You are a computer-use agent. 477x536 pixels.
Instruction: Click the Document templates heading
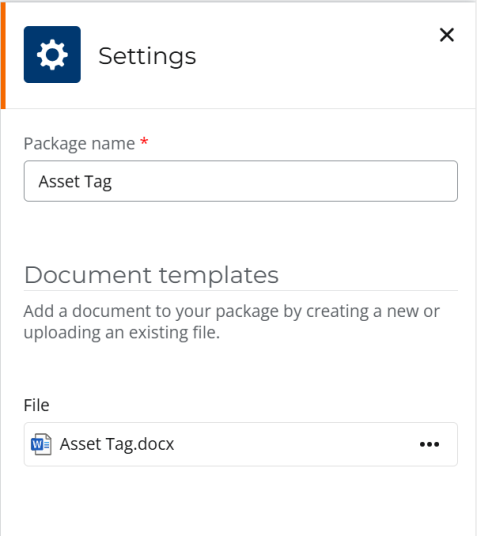(151, 275)
